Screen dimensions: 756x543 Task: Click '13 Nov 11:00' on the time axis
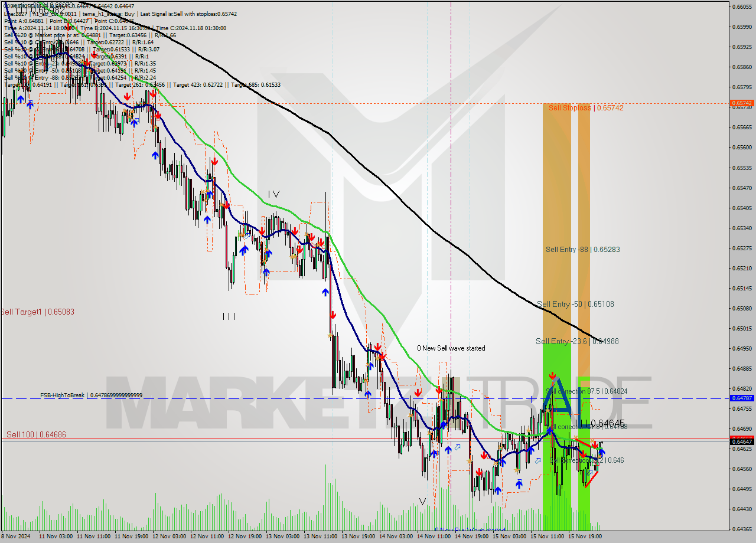tap(320, 537)
